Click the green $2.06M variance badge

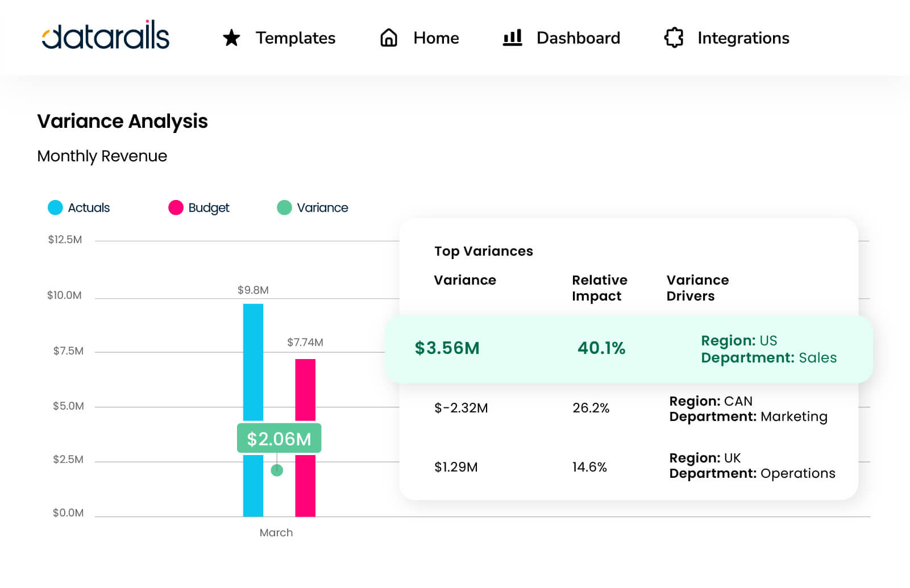pyautogui.click(x=279, y=438)
